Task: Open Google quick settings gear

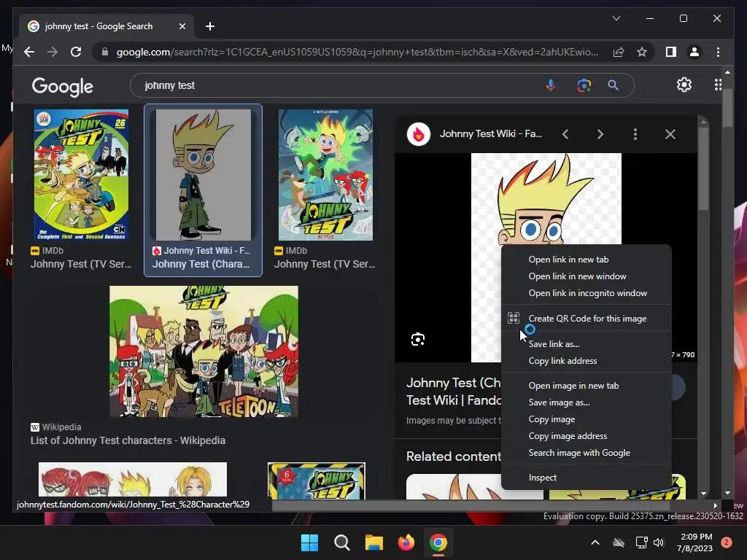Action: [x=684, y=85]
